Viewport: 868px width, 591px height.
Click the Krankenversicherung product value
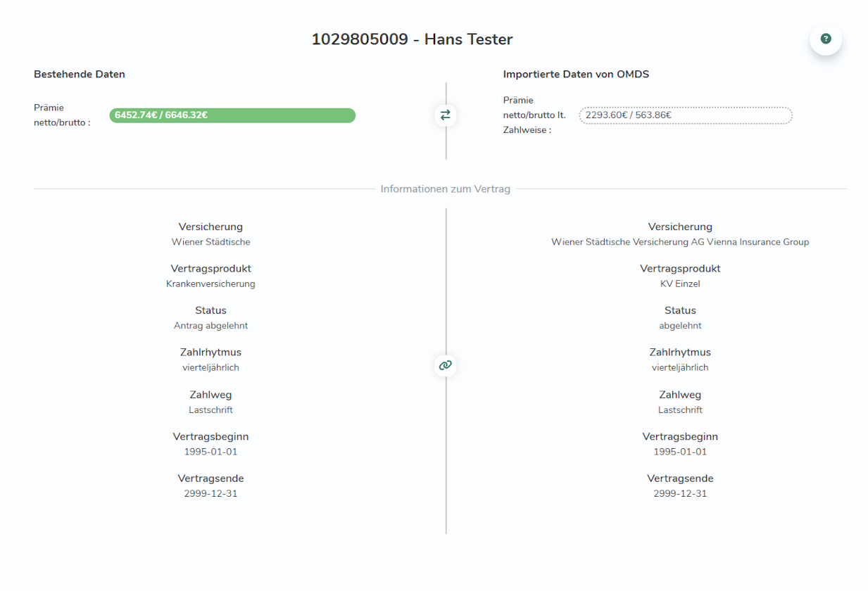[210, 284]
